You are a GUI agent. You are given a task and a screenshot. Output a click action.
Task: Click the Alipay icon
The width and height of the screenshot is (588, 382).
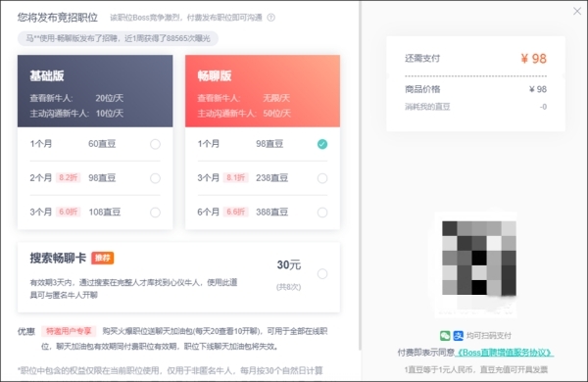click(x=459, y=336)
